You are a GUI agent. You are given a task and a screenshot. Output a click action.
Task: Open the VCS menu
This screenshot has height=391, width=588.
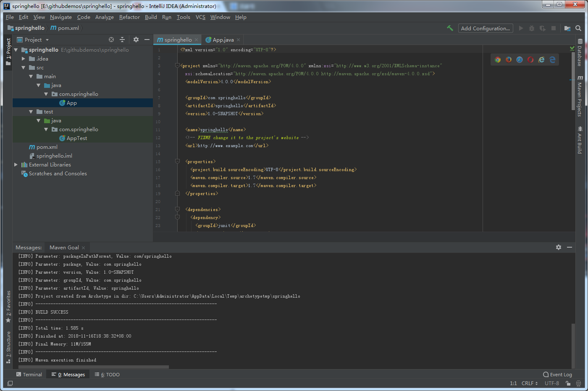click(200, 17)
